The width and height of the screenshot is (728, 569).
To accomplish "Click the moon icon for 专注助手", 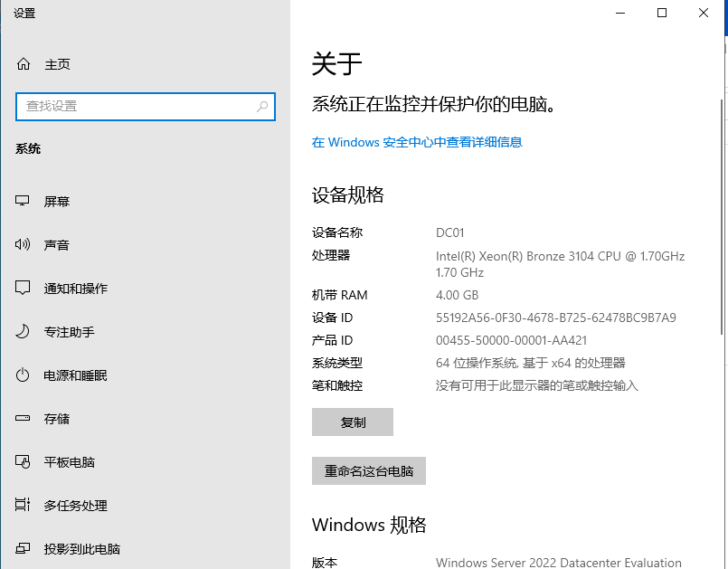I will click(24, 332).
